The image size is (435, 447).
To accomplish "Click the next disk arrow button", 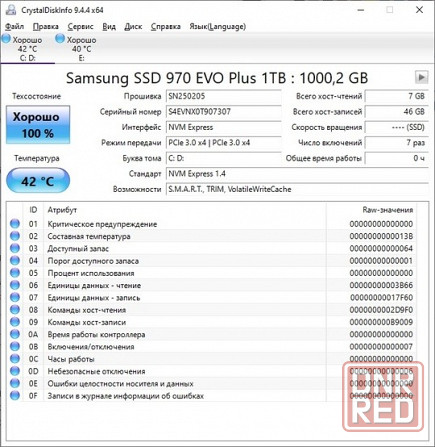I will [x=421, y=77].
